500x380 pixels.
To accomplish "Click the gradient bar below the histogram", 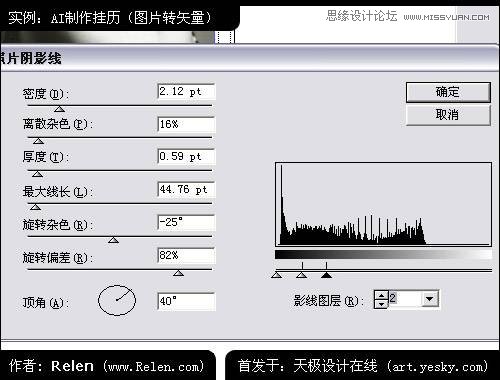I will pyautogui.click(x=383, y=255).
